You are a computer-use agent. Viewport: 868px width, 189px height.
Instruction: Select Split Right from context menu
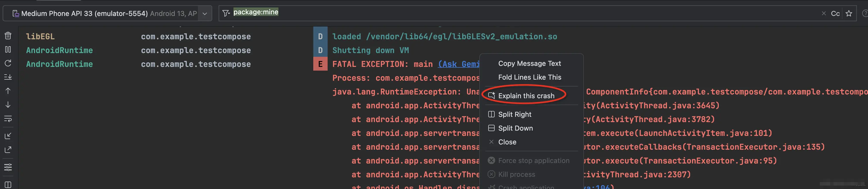(x=531, y=114)
